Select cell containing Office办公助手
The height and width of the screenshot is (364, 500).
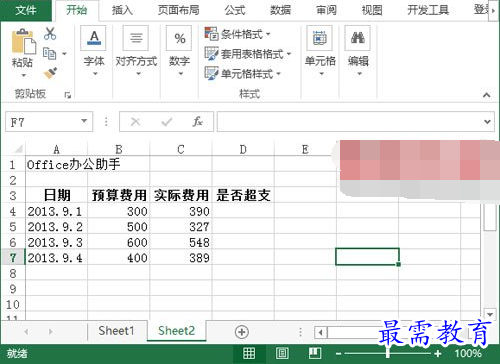pyautogui.click(x=57, y=164)
